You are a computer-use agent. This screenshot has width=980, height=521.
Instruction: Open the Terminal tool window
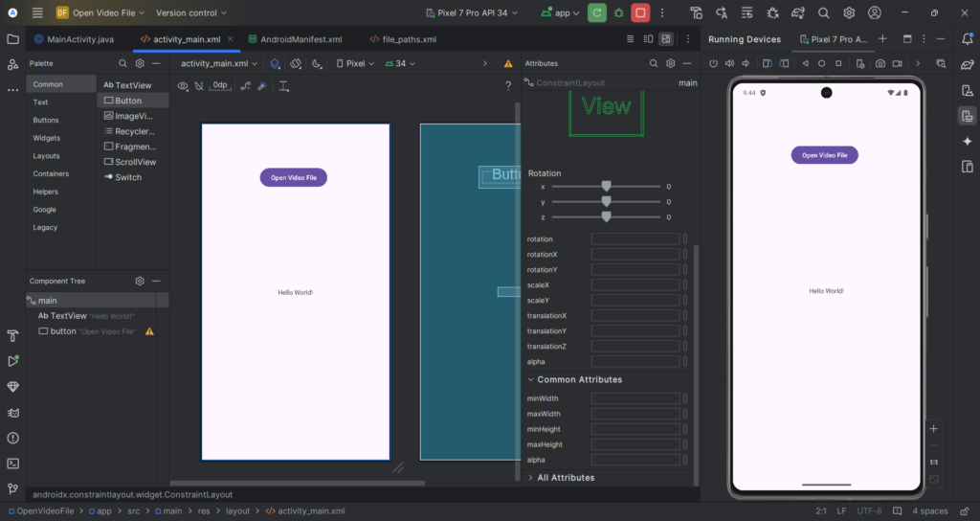pos(12,464)
